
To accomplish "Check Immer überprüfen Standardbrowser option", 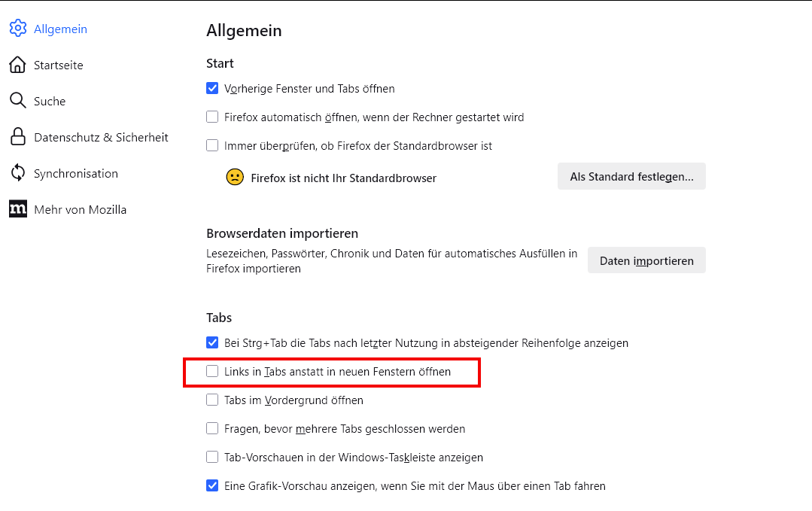I will pos(212,146).
